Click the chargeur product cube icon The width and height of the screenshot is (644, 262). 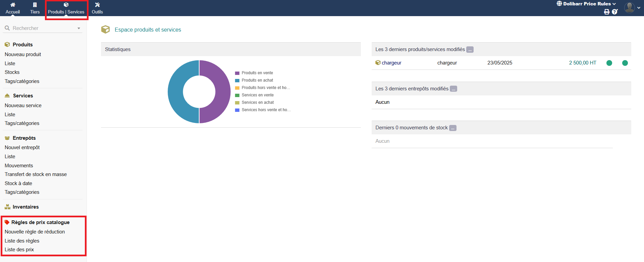[378, 63]
